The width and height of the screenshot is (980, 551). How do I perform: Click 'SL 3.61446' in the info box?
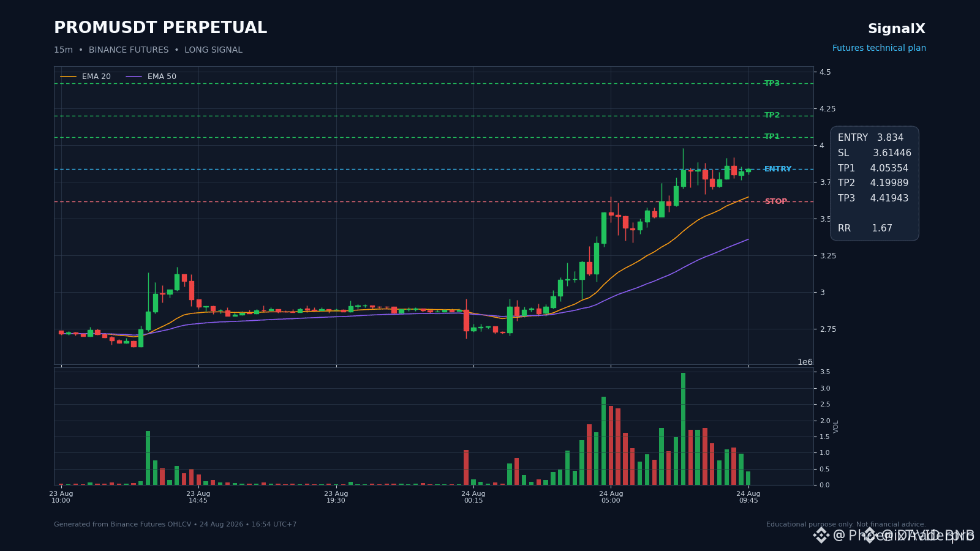point(874,153)
